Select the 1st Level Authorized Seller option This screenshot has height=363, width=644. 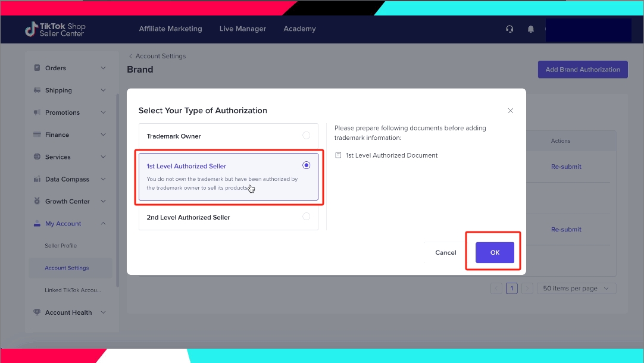pos(229,176)
